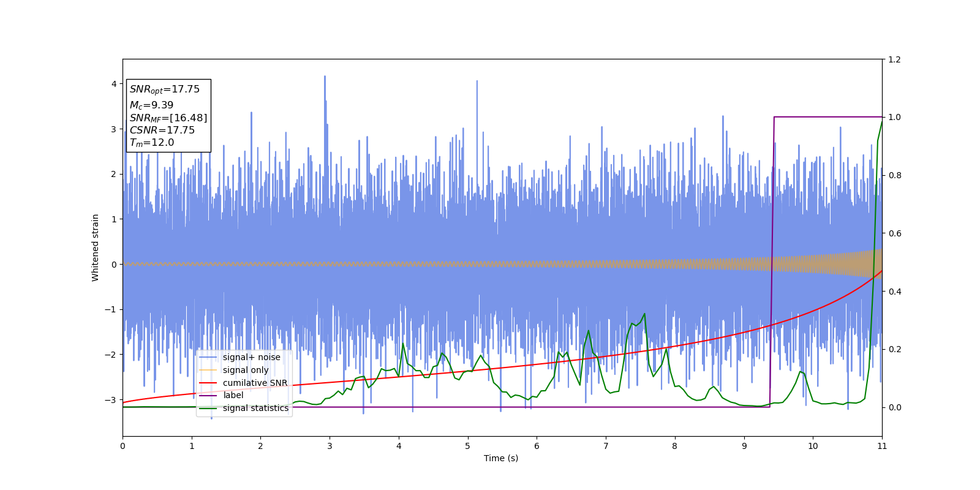Click the Tm=12.0 annotation line
This screenshot has height=490, width=980.
152,143
